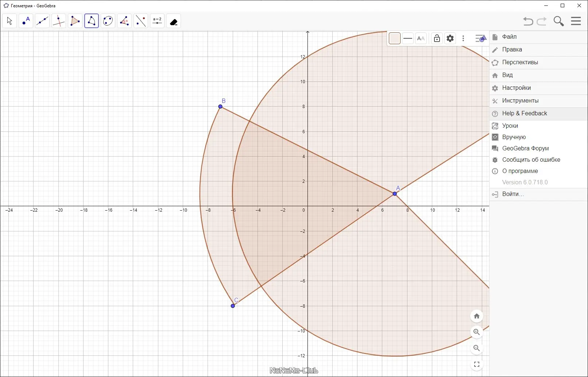Open the Вручную manual item
Viewport: 588px width, 377px height.
[539, 137]
